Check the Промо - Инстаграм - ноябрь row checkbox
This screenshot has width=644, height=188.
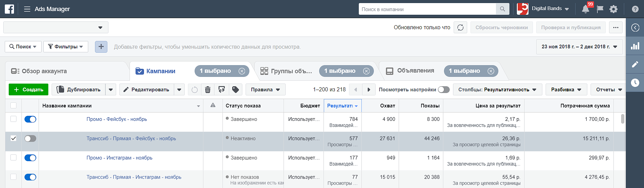(13, 157)
